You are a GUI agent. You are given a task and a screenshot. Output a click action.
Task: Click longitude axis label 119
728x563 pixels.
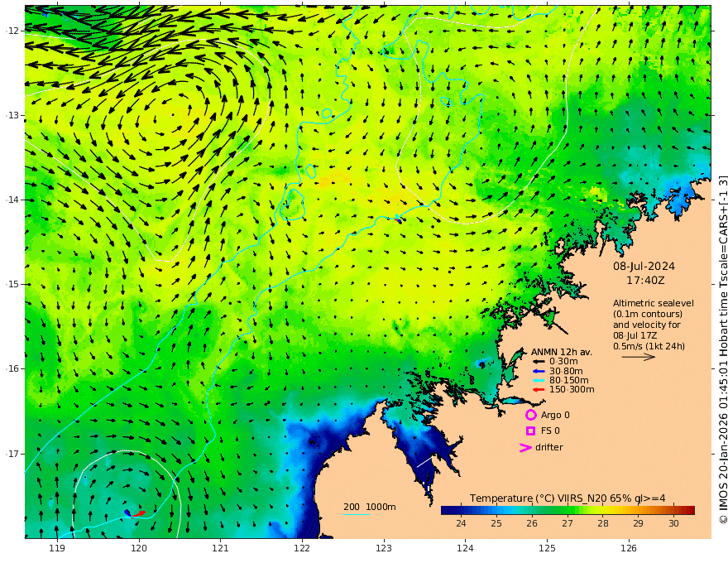[x=57, y=549]
